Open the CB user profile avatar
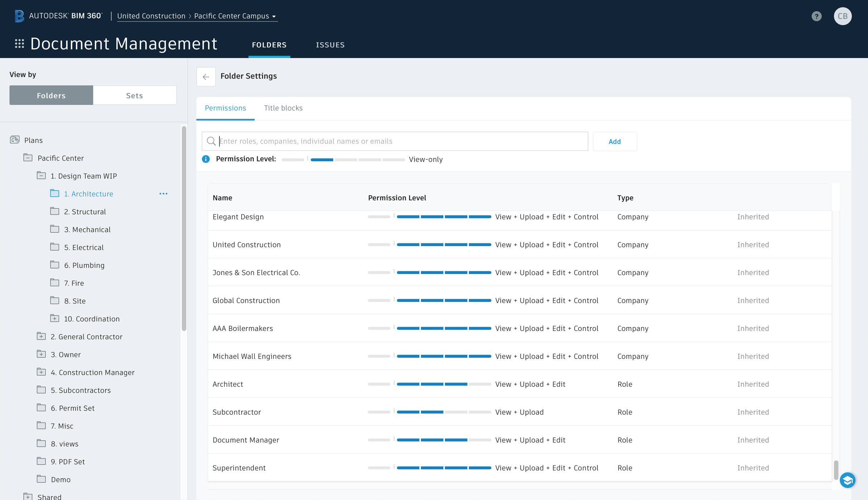Viewport: 868px width, 500px height. [843, 16]
